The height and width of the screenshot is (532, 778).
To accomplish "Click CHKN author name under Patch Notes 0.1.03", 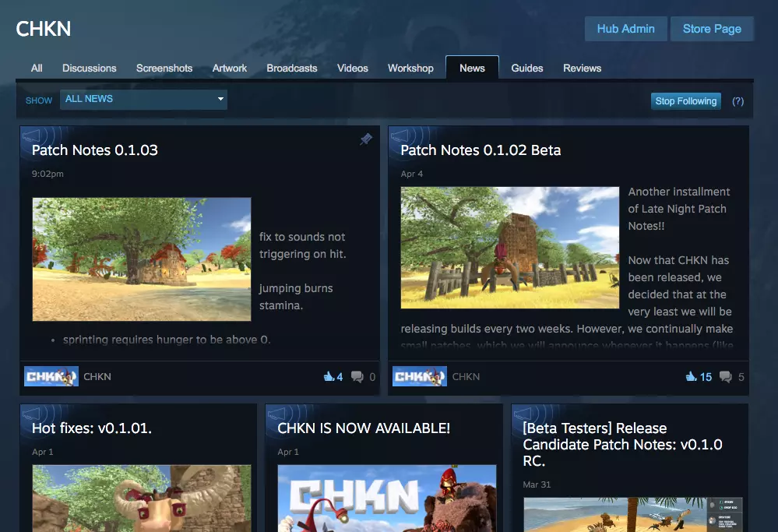I will [97, 377].
